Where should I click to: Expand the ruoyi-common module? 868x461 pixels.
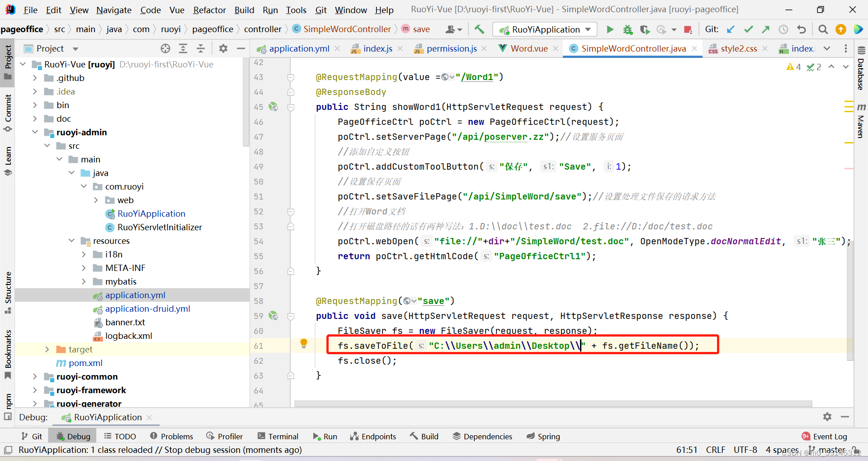35,376
